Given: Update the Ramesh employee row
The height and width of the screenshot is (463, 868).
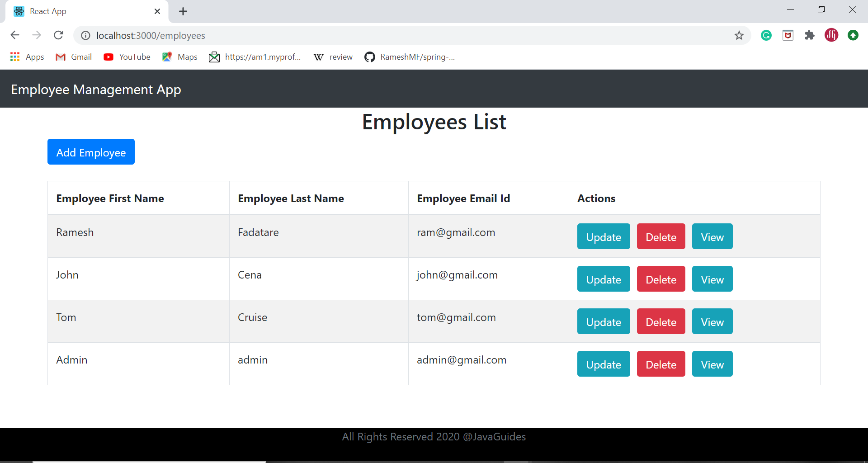Looking at the screenshot, I should point(604,236).
